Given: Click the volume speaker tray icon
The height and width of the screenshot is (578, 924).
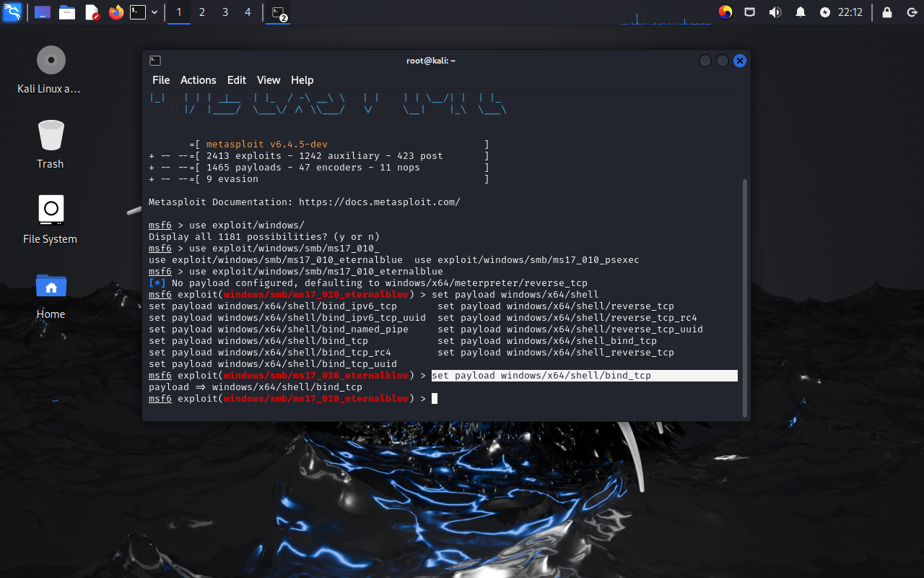Looking at the screenshot, I should [775, 12].
